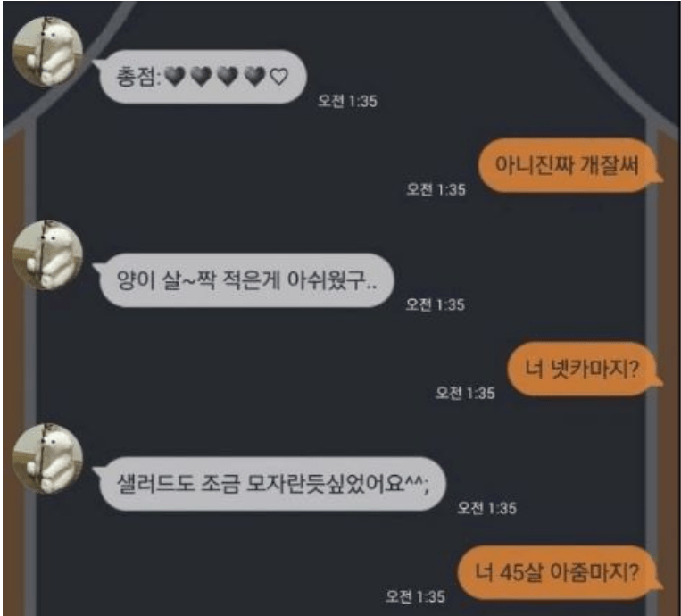This screenshot has height=616, width=681.
Task: Open the profile avatar beside the 샐러드도 message
Action: click(x=48, y=458)
